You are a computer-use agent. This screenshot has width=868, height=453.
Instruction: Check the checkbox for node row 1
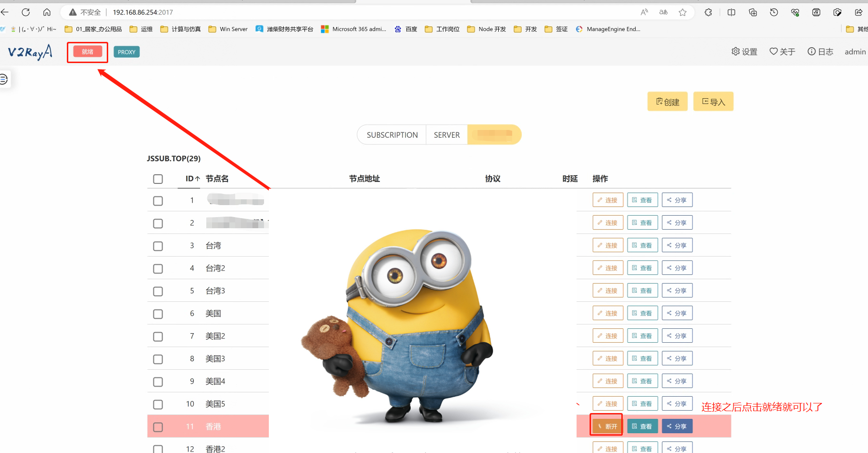point(158,201)
